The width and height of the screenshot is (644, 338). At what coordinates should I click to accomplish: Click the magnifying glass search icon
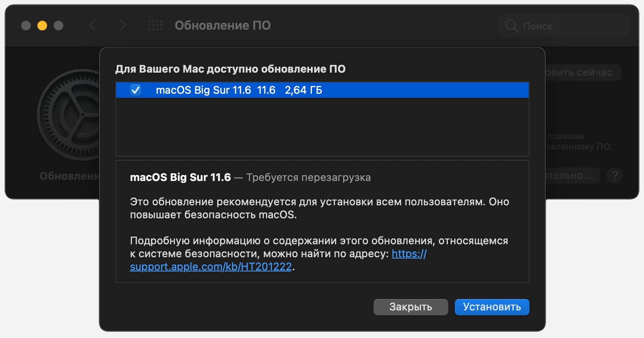[x=511, y=26]
